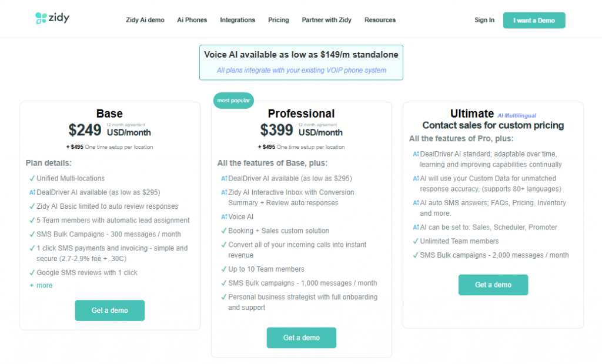Open Zidy Ai demo nav item

click(145, 20)
